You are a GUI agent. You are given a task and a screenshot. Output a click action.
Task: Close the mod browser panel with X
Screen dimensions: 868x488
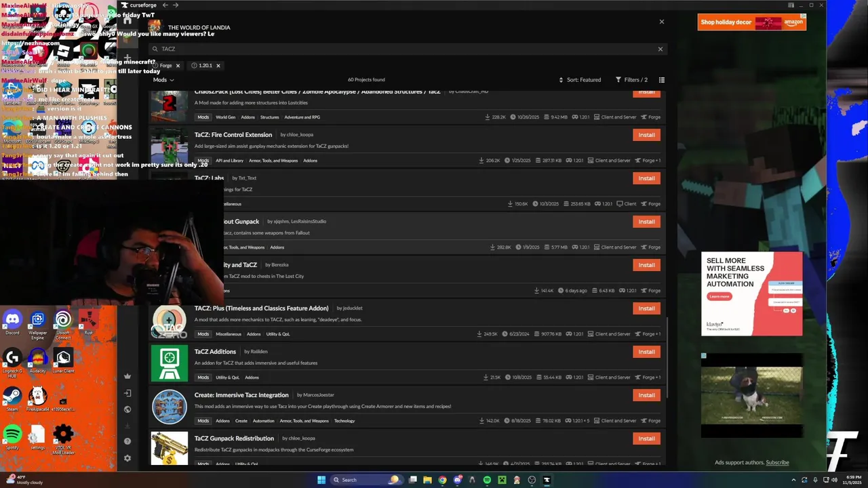[x=662, y=22]
